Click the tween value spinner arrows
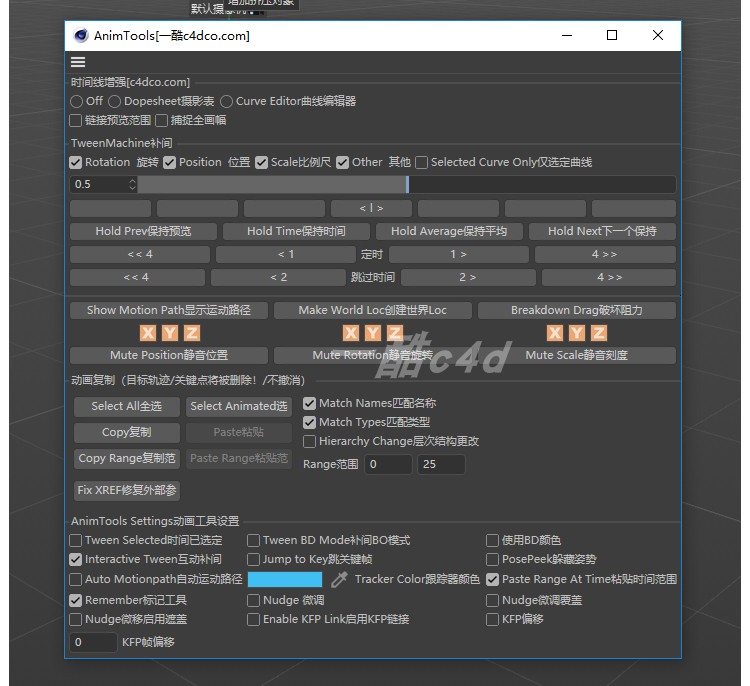The image size is (750, 686). (x=132, y=185)
